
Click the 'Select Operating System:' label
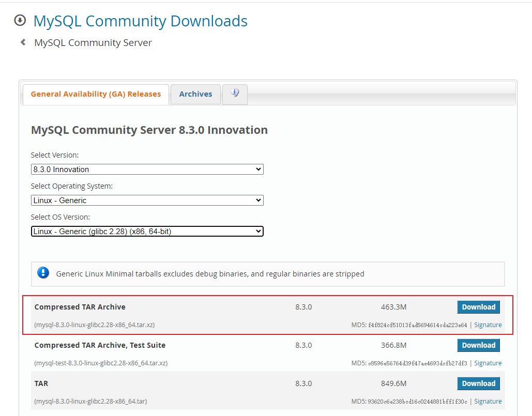pyautogui.click(x=71, y=186)
